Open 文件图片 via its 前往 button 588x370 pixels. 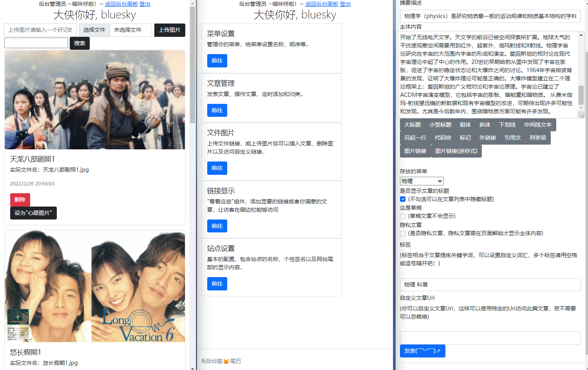point(217,168)
